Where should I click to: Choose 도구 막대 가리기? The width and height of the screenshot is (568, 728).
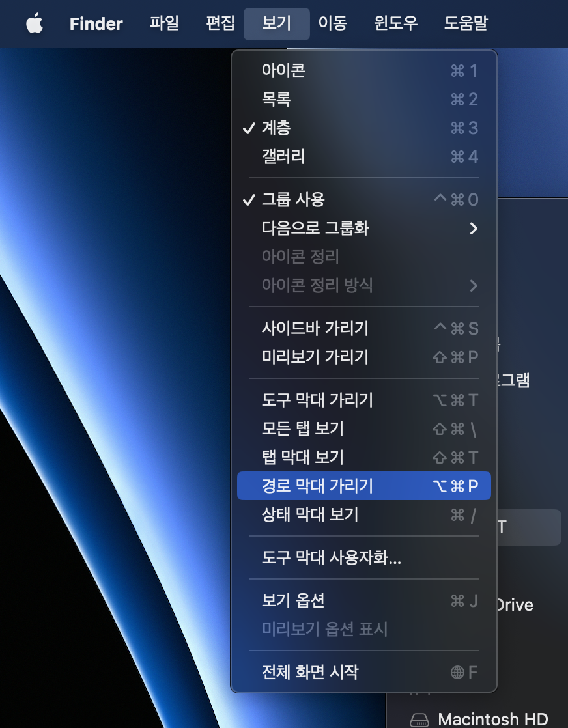(363, 400)
